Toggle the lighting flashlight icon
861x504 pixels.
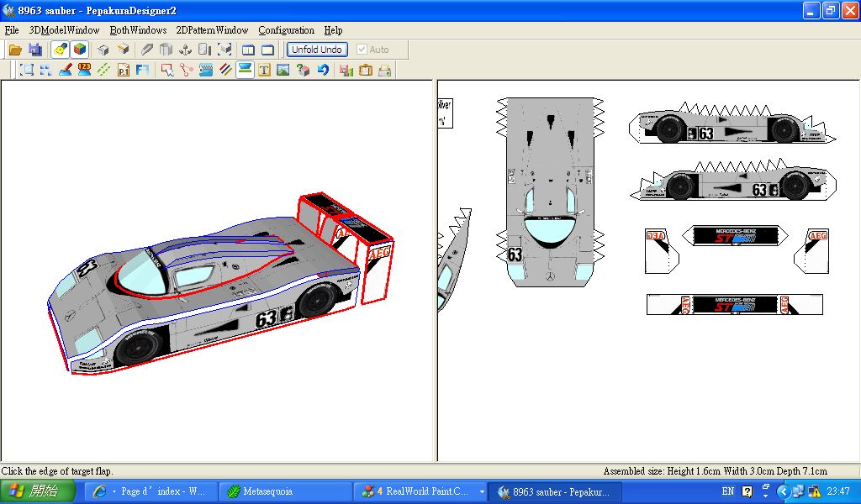[60, 50]
